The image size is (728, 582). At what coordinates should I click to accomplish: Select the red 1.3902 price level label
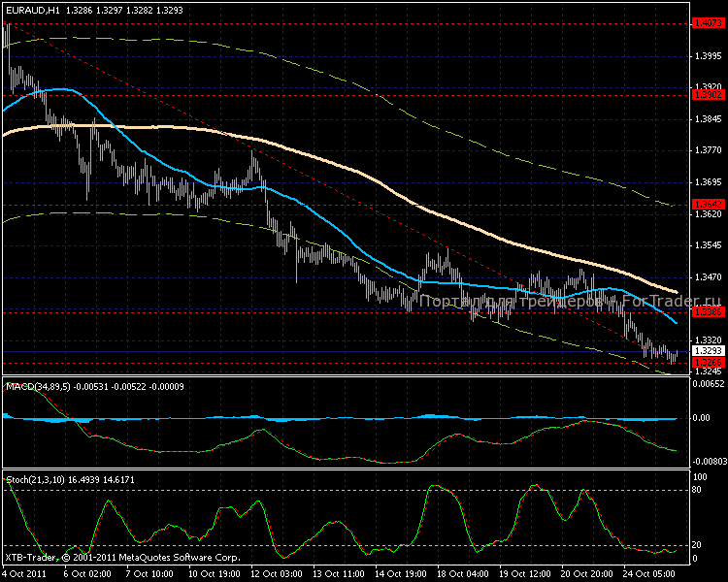[706, 96]
